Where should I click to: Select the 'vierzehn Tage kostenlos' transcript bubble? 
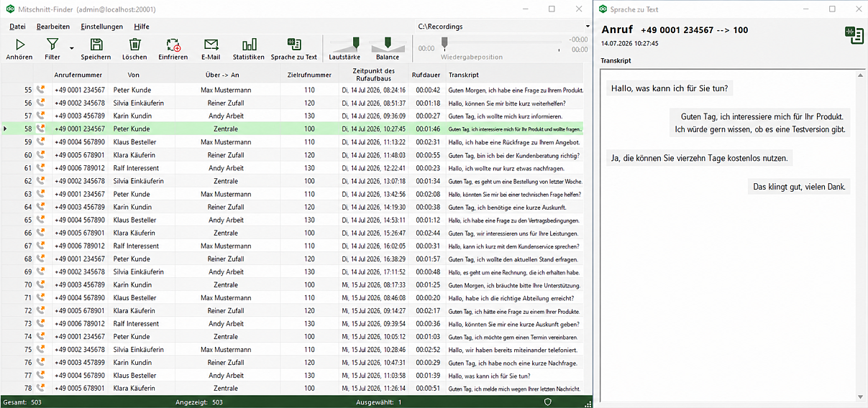tap(699, 158)
